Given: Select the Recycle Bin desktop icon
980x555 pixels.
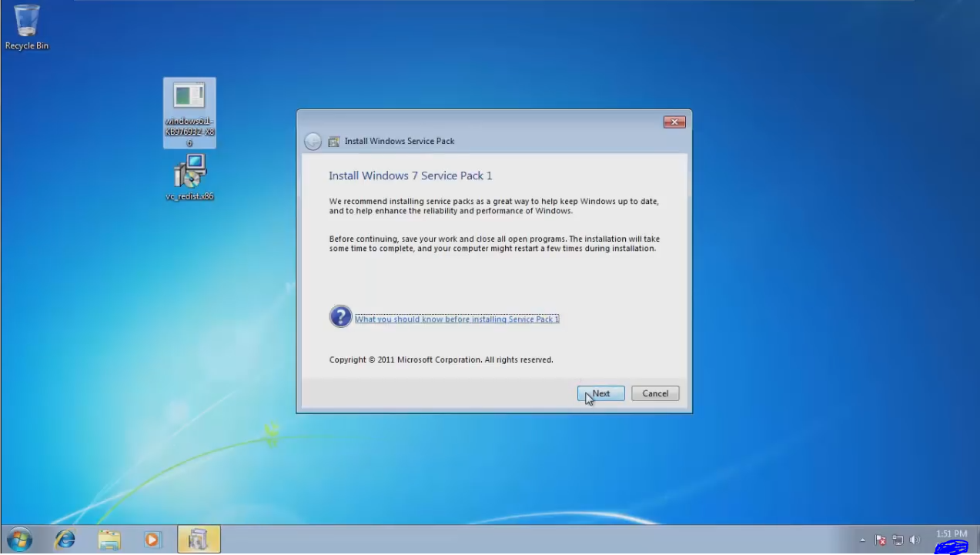Looking at the screenshot, I should [x=26, y=27].
